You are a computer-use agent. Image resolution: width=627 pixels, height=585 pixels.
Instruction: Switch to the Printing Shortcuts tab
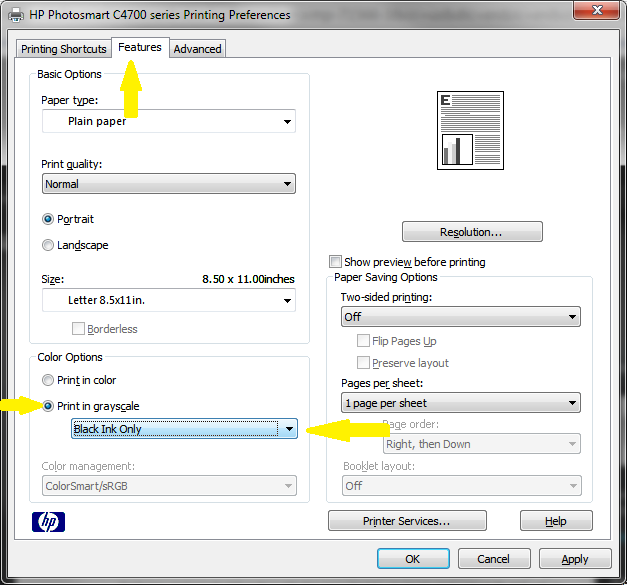click(64, 49)
